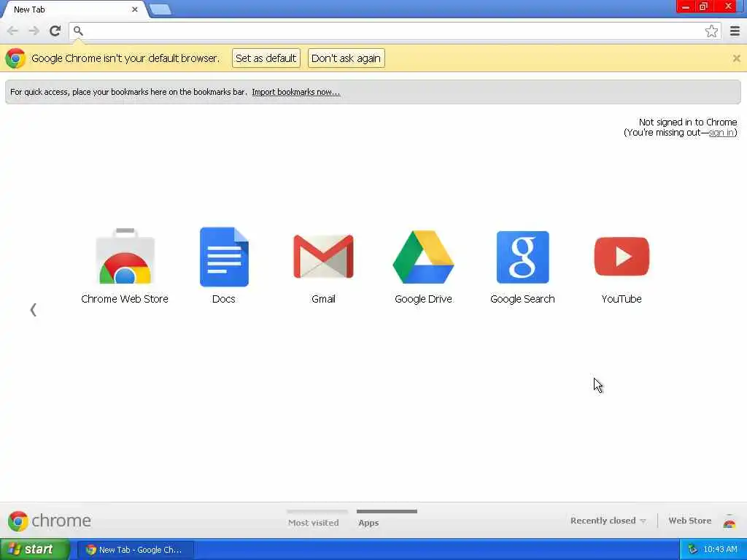
Task: Click the taskbar clock showing 10:43 AM
Action: click(720, 550)
